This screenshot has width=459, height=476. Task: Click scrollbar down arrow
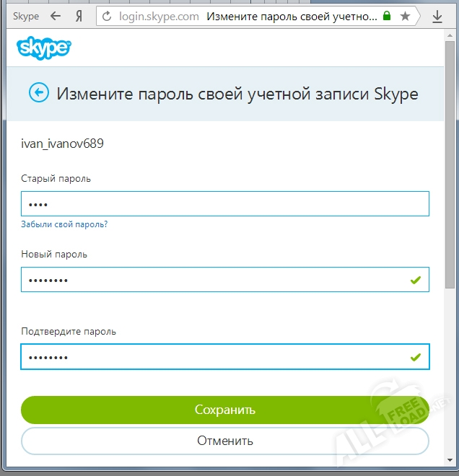[450, 460]
